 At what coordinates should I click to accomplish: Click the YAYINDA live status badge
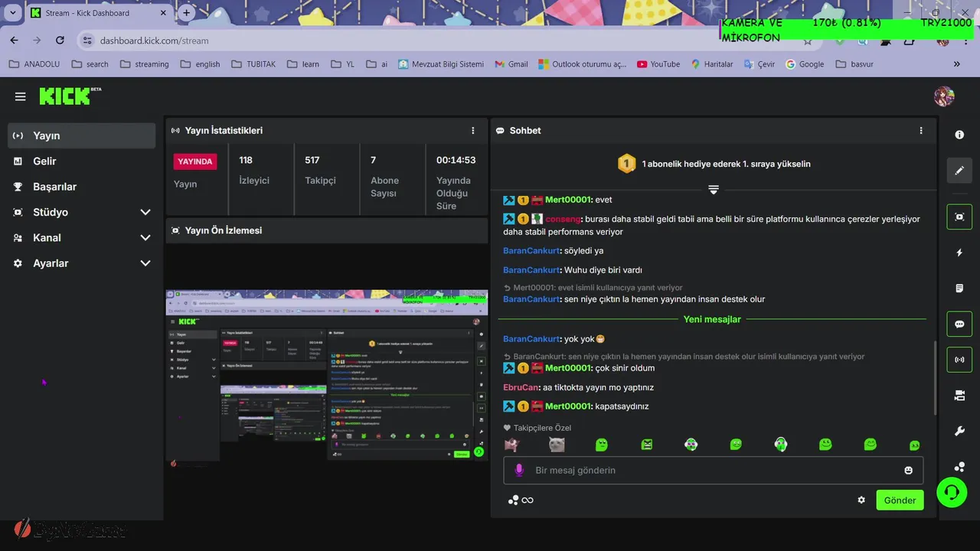point(195,161)
